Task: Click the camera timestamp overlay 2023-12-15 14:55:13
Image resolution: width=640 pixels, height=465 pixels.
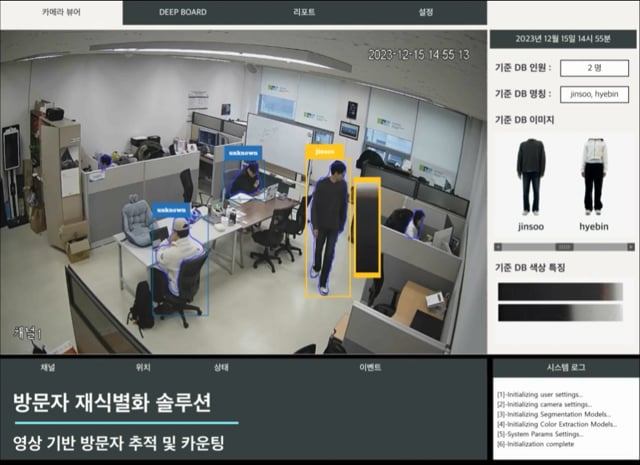Action: [x=419, y=55]
